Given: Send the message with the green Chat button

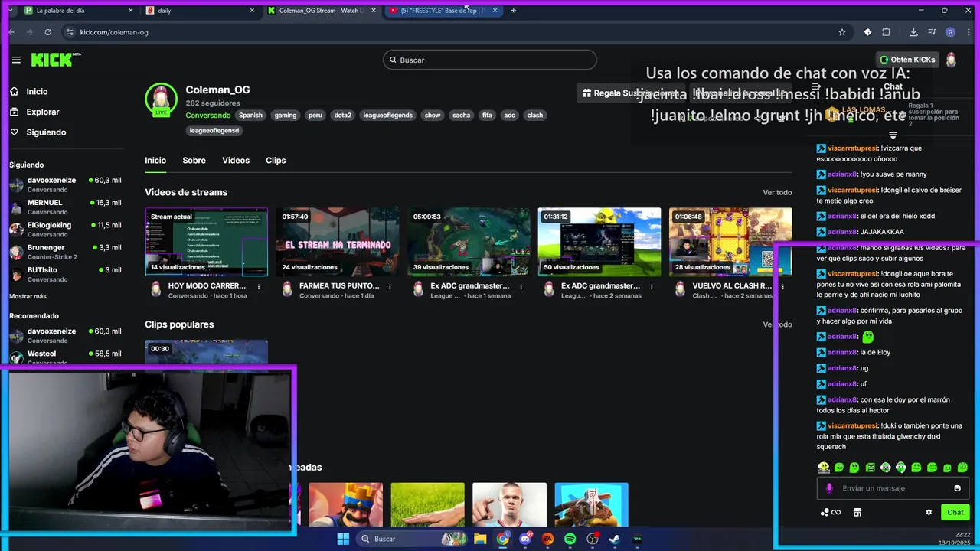Looking at the screenshot, I should pos(955,513).
